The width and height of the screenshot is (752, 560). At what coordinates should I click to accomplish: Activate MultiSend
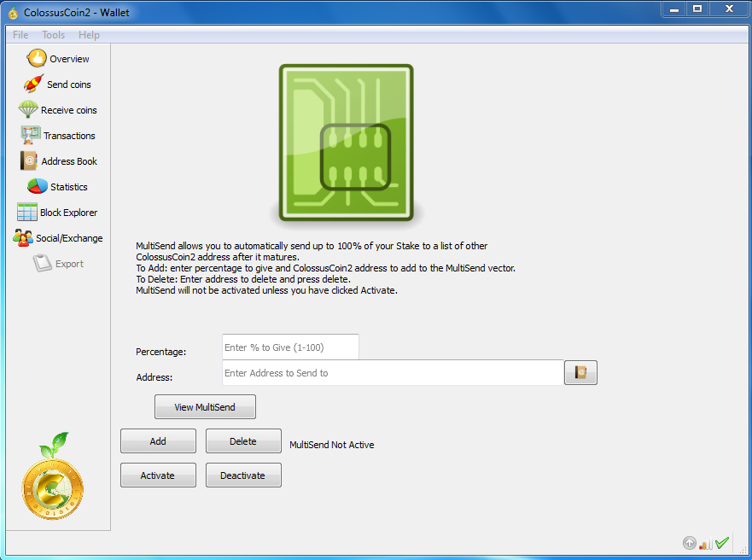pyautogui.click(x=158, y=475)
